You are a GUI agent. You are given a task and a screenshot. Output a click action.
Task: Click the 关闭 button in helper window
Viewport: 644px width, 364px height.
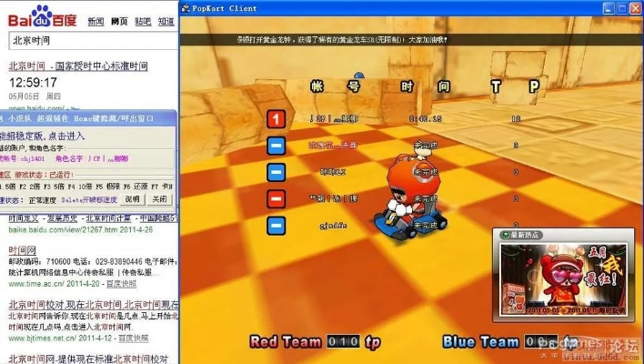click(x=159, y=199)
